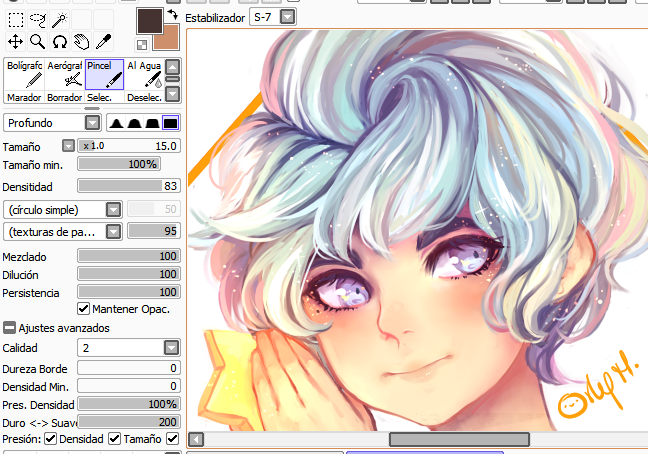Viewport: 648px width, 454px height.
Task: Collapse the Ajustes avanzados section
Action: point(9,328)
